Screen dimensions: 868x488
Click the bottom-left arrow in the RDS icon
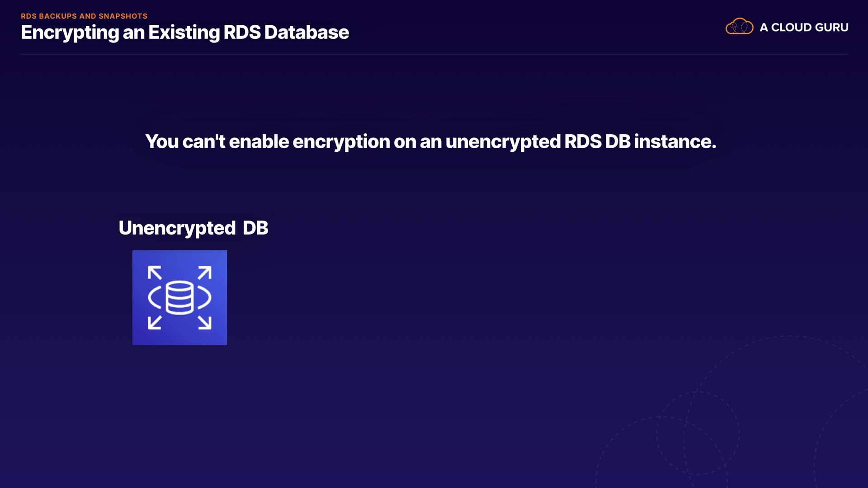pyautogui.click(x=155, y=322)
